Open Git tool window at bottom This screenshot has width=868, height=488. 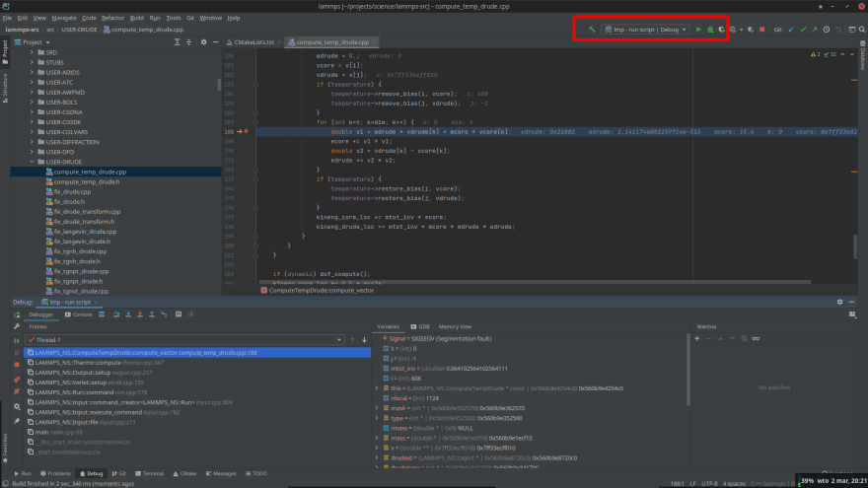[119, 473]
